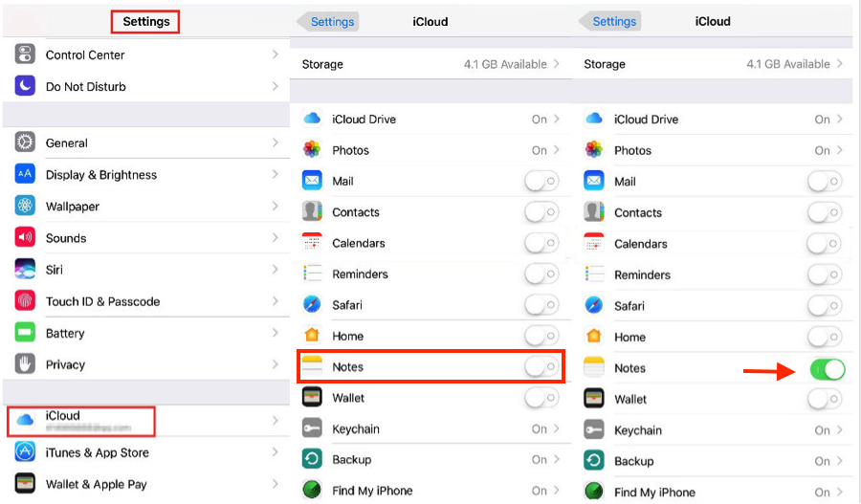
Task: Tap the iTunes & App Store icon
Action: click(x=25, y=451)
